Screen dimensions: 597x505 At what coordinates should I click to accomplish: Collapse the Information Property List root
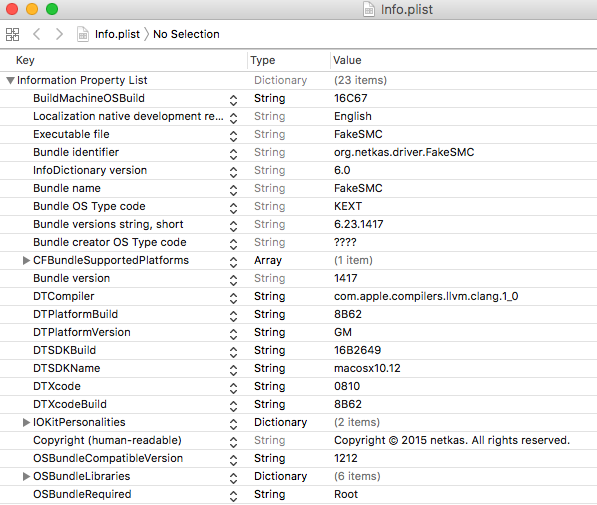coord(10,80)
